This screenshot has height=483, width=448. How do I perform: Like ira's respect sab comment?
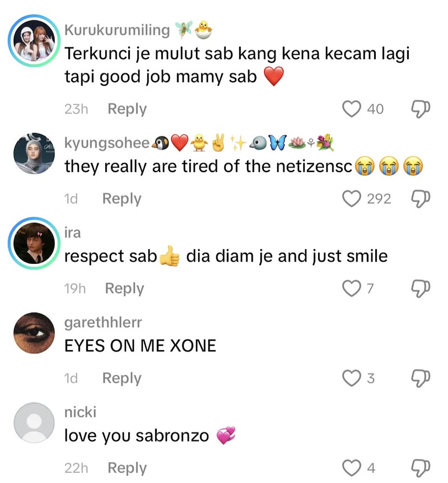tap(351, 289)
